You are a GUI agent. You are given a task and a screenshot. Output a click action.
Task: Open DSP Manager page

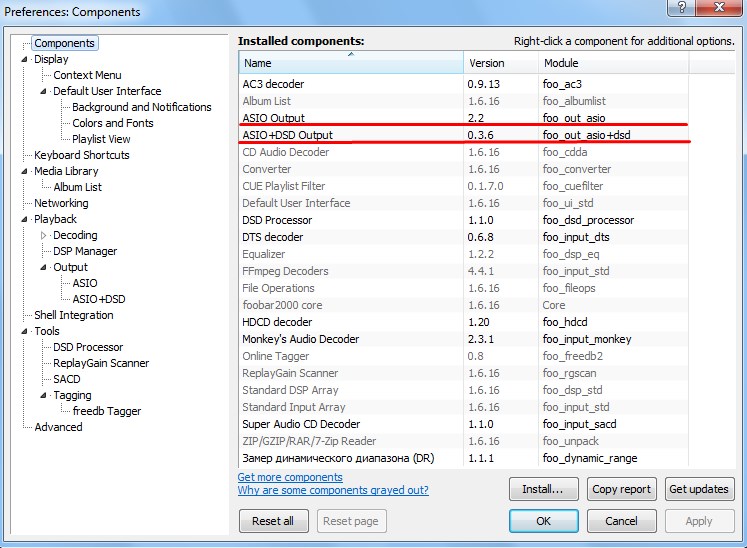(85, 251)
